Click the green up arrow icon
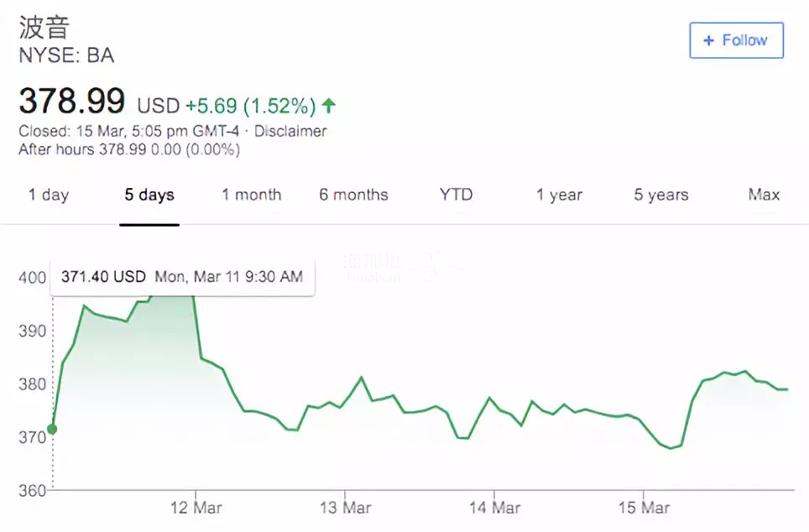The width and height of the screenshot is (809, 532). [329, 106]
